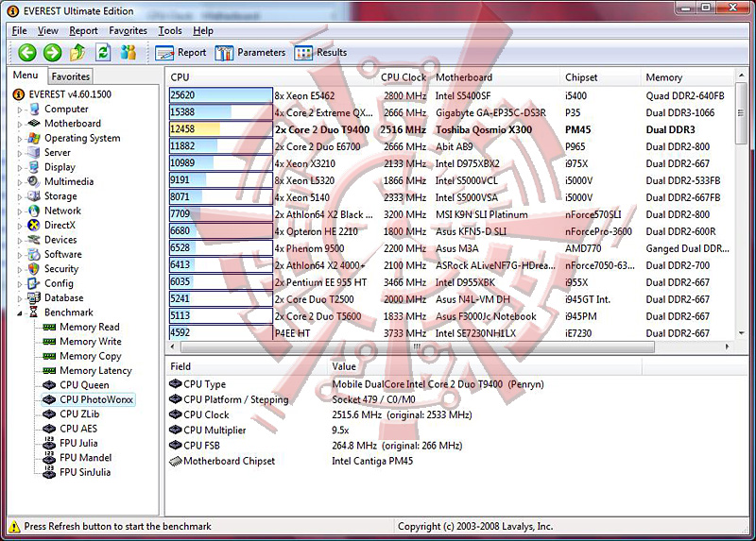Switch to the Favorites tab
The height and width of the screenshot is (541, 756).
[70, 76]
